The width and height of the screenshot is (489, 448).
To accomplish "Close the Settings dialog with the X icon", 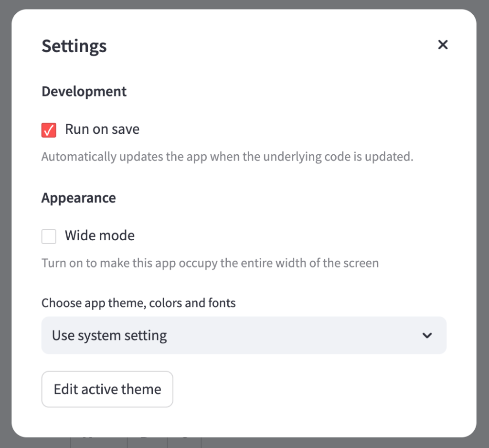I will (443, 45).
